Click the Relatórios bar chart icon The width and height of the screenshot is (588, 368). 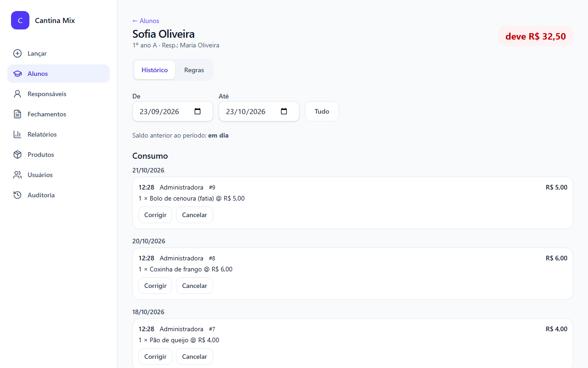(x=17, y=134)
